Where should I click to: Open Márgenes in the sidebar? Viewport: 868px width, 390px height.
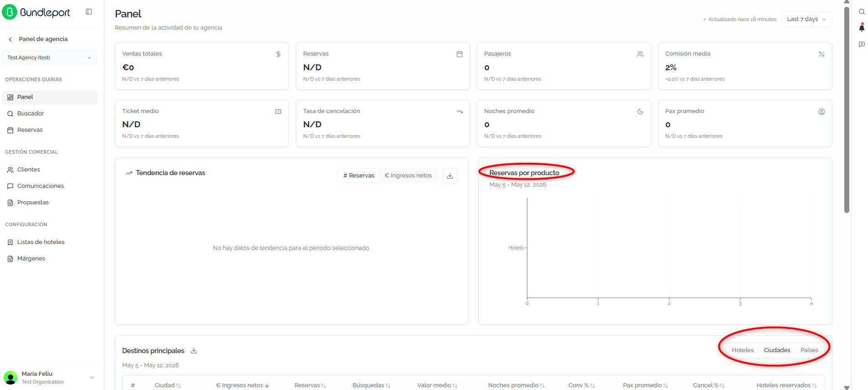tap(49, 259)
